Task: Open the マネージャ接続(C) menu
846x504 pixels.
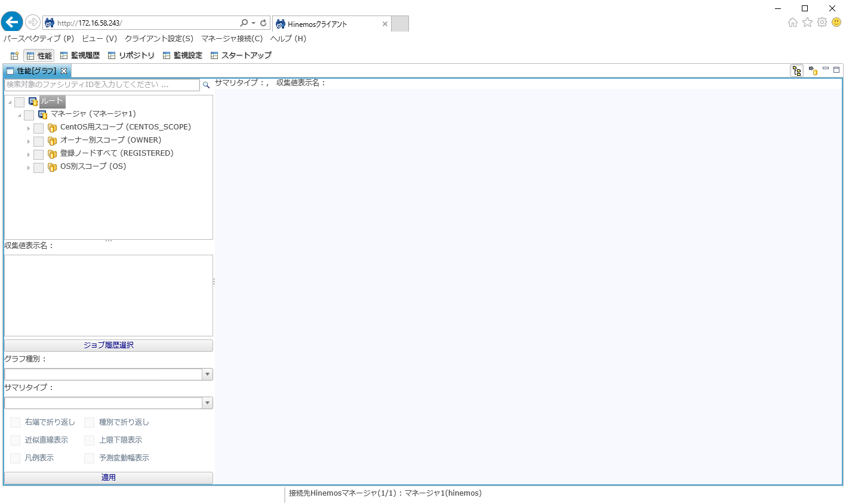Action: (232, 39)
